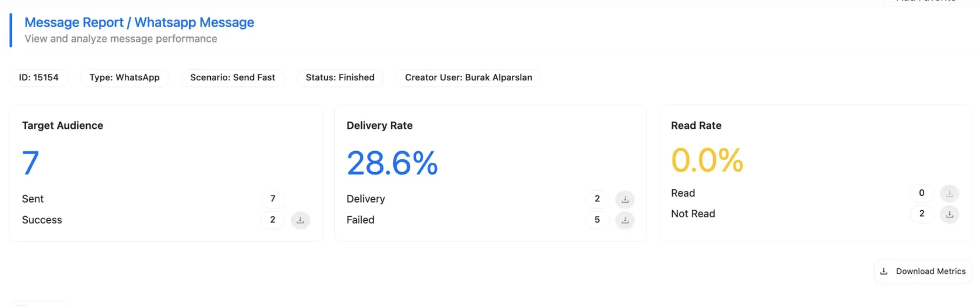Click the Whatsapp Message breadcrumb title
The image size is (980, 306).
(x=194, y=22)
